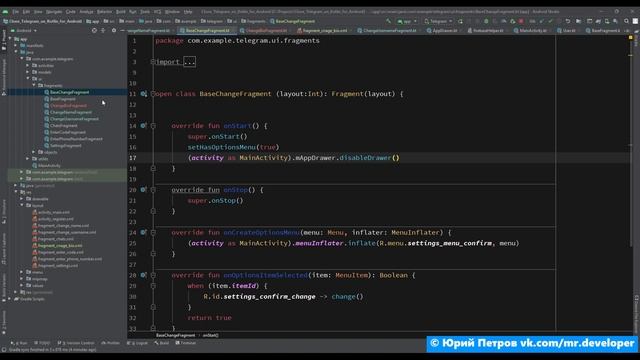The height and width of the screenshot is (360, 640).
Task: Click the Search Everywhere magnifier icon
Action: tap(626, 21)
